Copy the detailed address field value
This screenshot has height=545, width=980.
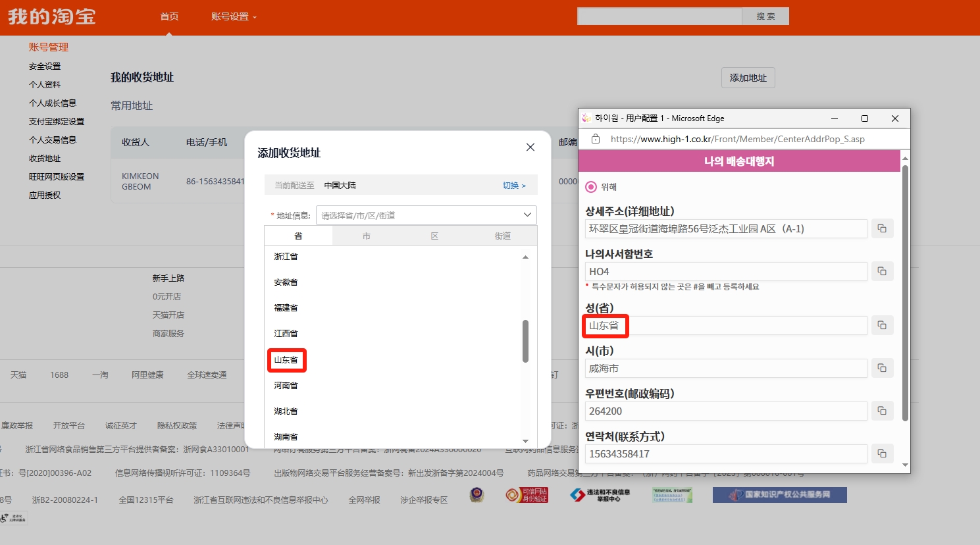click(x=882, y=228)
